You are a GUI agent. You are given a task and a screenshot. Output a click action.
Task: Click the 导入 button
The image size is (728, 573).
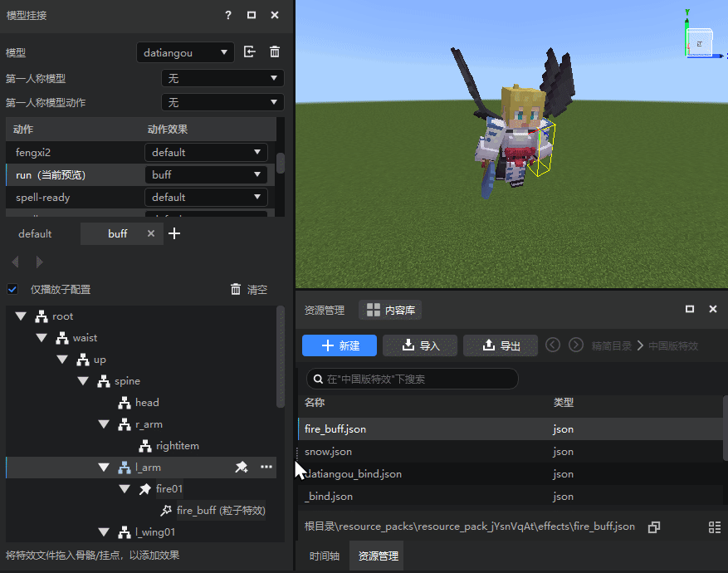[x=420, y=345]
